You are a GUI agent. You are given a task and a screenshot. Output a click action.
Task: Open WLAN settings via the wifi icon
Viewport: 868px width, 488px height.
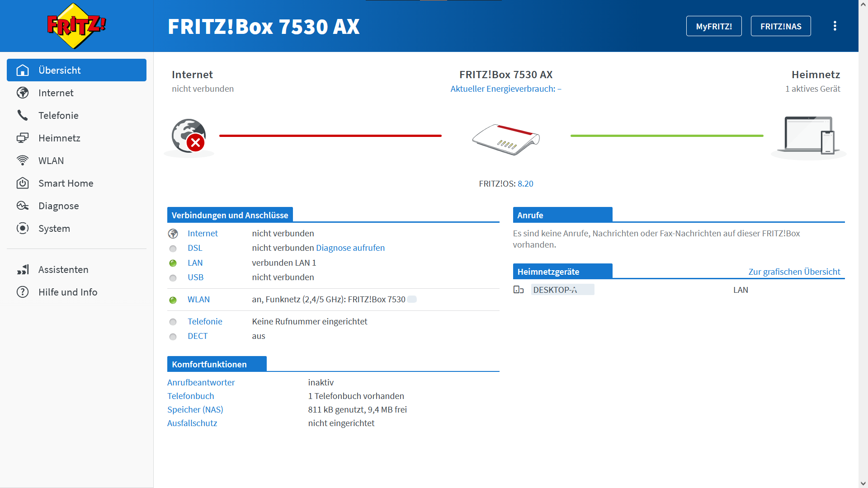tap(23, 160)
